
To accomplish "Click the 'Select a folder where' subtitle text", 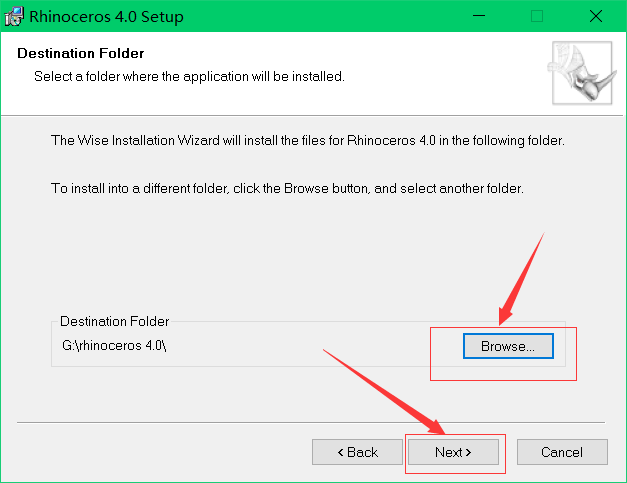I will click(189, 76).
